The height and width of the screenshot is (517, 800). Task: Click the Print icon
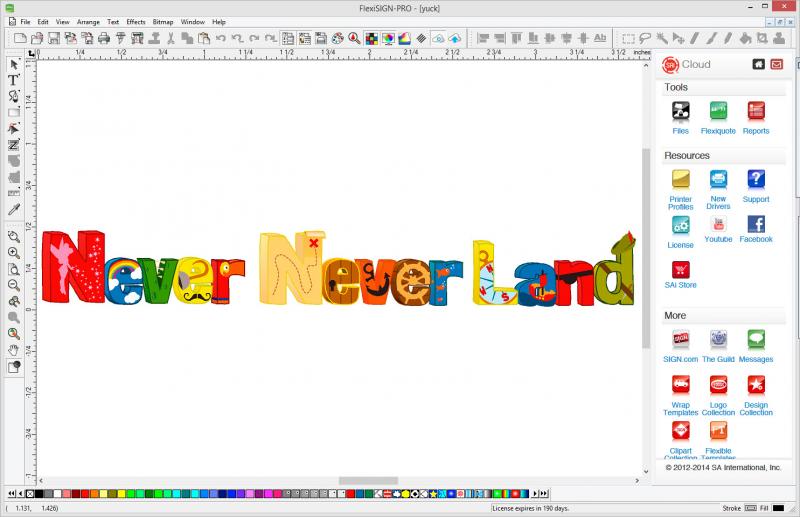(x=104, y=38)
